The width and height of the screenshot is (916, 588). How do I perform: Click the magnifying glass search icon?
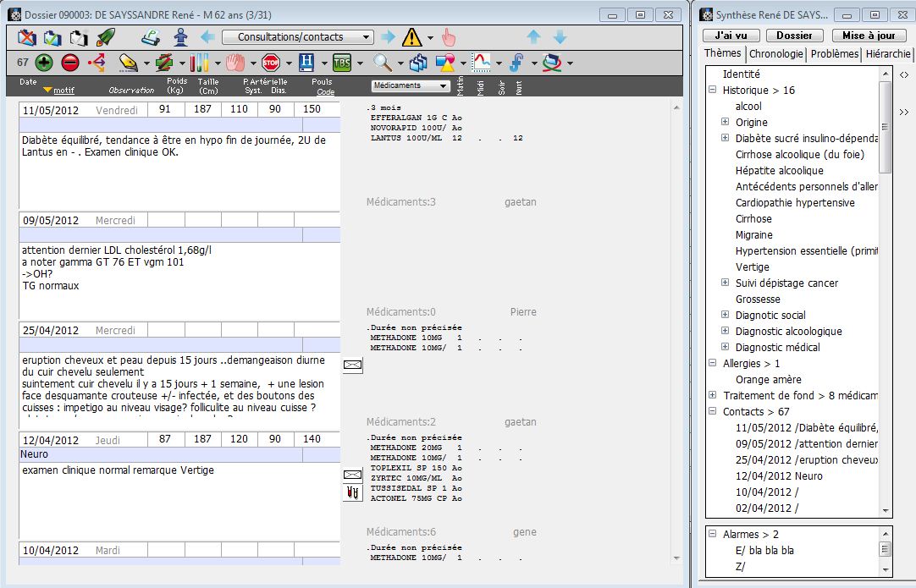(383, 63)
